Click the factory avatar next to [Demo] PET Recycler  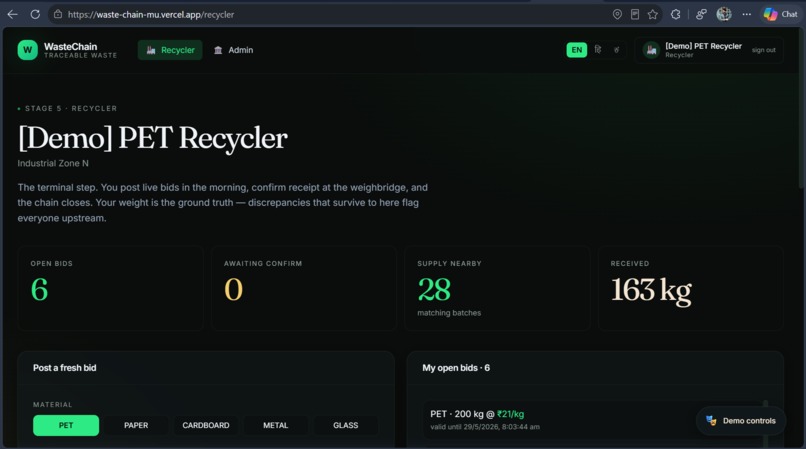point(651,50)
